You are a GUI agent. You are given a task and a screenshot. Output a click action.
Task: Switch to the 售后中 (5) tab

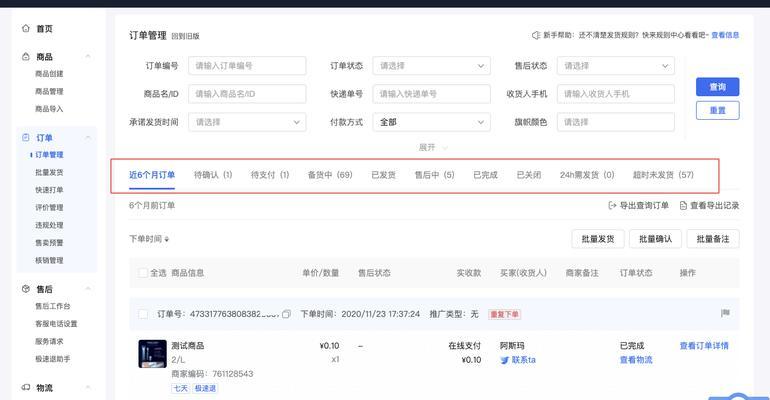435,175
